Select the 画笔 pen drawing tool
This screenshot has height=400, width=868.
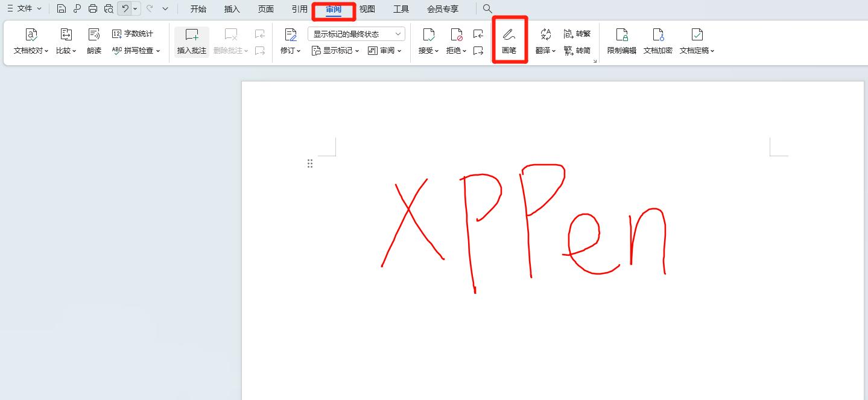[509, 40]
